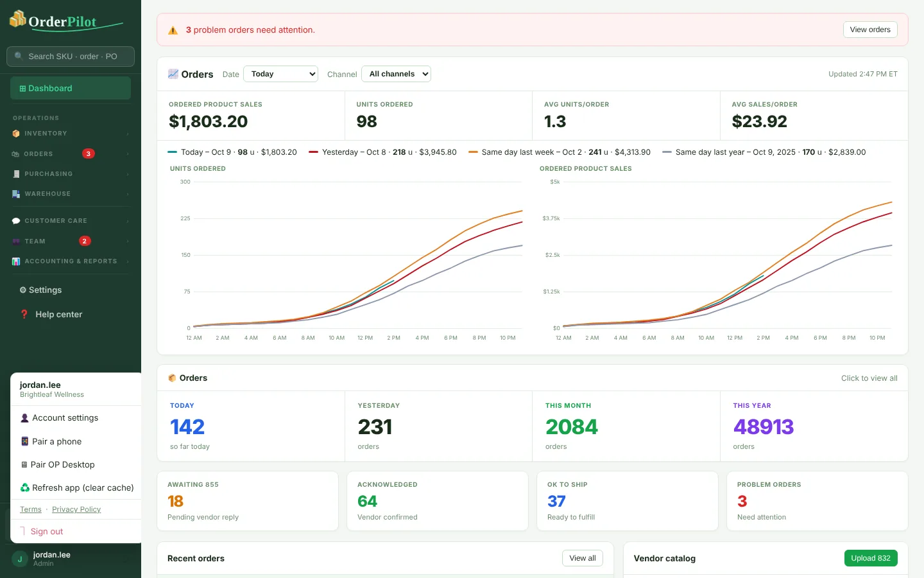Open the Awaiting 855 card showing 18

click(x=248, y=501)
